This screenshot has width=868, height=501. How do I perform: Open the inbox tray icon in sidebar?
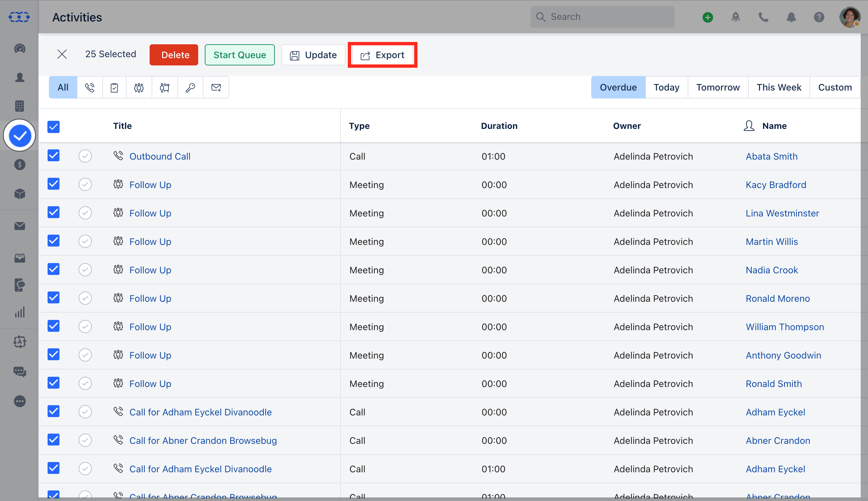click(x=19, y=258)
